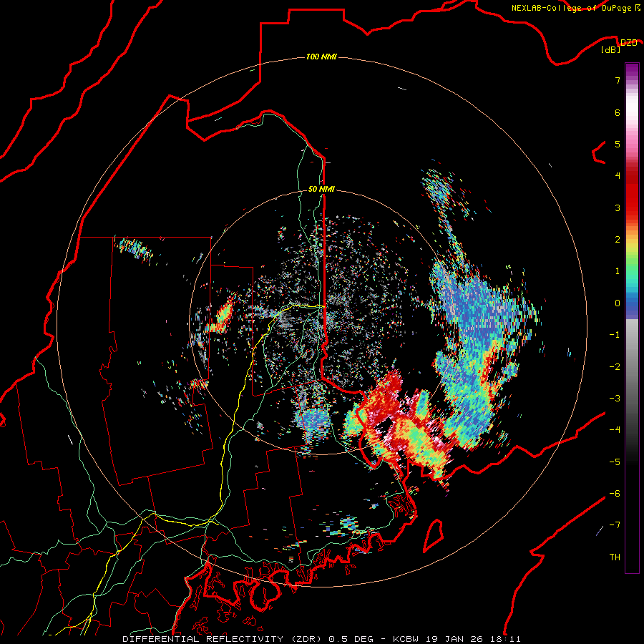Click the 1 value on the color scale
644x644 pixels.
tap(618, 271)
